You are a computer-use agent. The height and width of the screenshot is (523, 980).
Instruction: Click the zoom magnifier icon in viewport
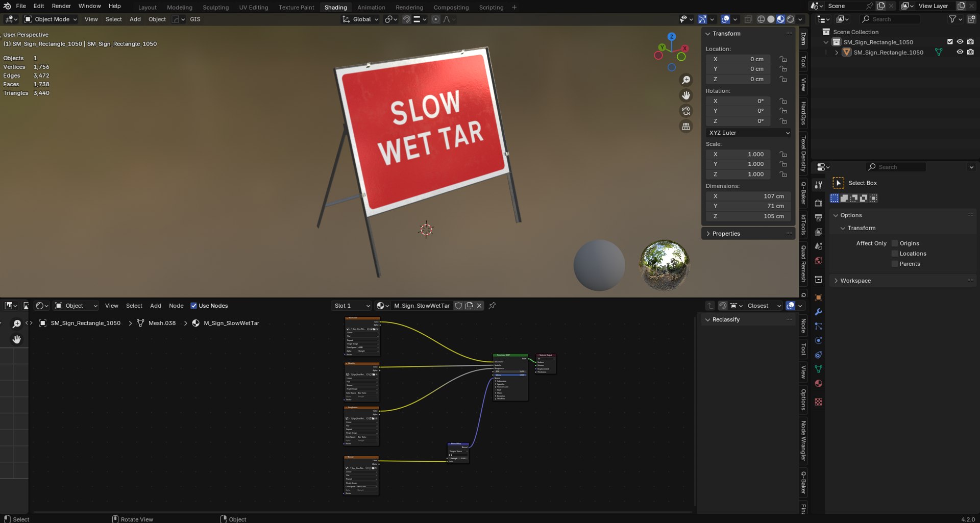(686, 80)
